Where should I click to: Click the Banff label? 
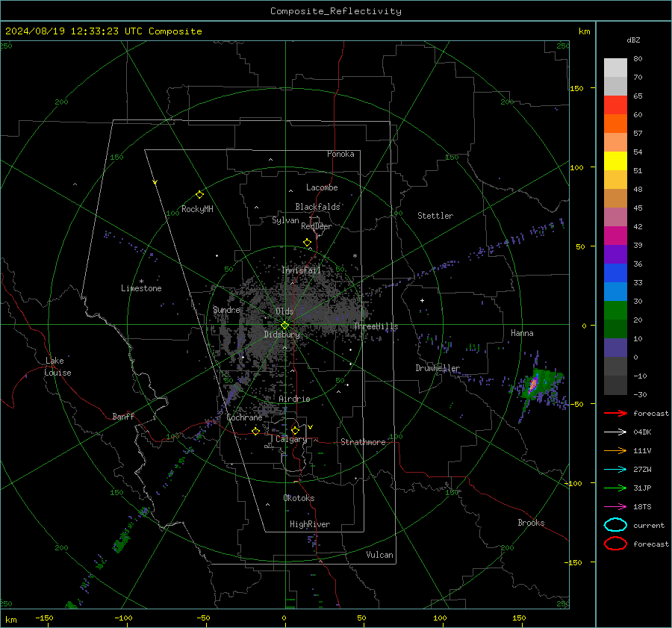(123, 416)
